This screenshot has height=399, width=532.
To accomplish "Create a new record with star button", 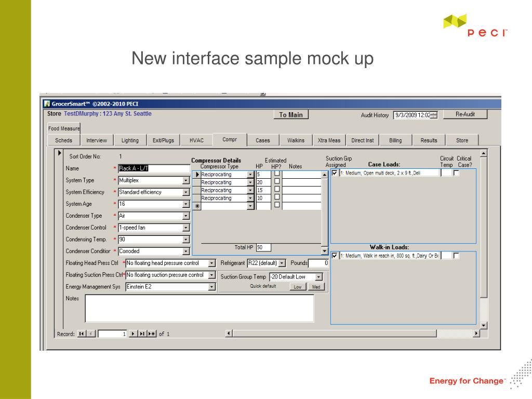I will pyautogui.click(x=152, y=334).
